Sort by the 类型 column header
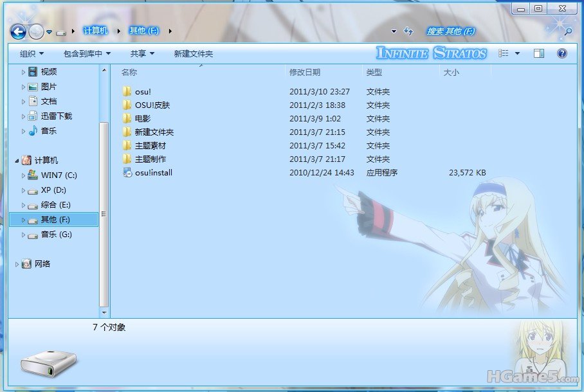 coord(374,72)
